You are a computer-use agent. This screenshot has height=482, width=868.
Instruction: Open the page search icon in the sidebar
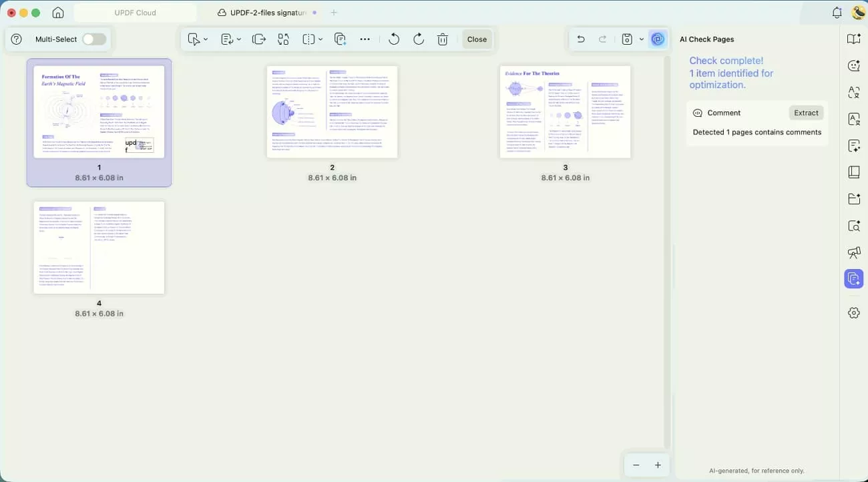854,226
